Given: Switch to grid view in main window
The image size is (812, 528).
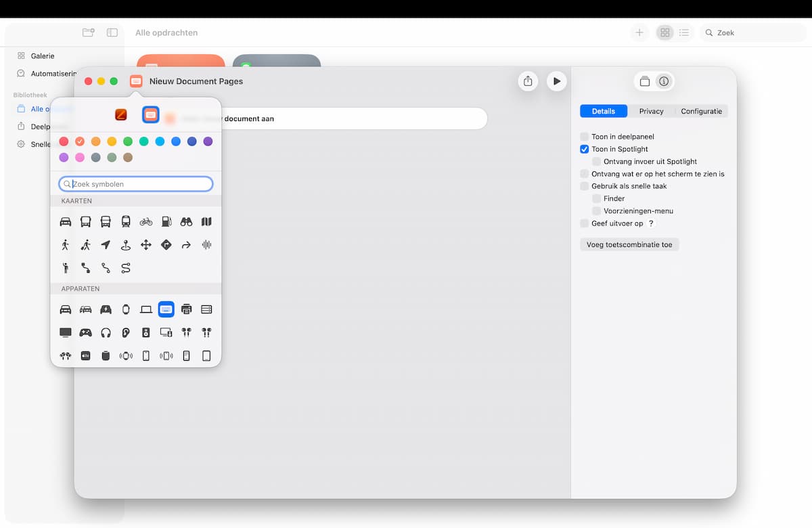Looking at the screenshot, I should (665, 32).
